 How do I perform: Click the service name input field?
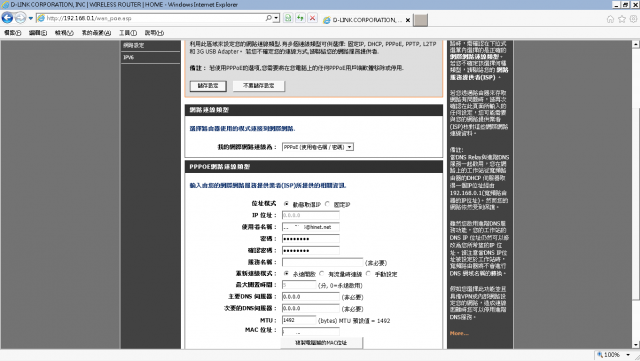pyautogui.click(x=322, y=262)
